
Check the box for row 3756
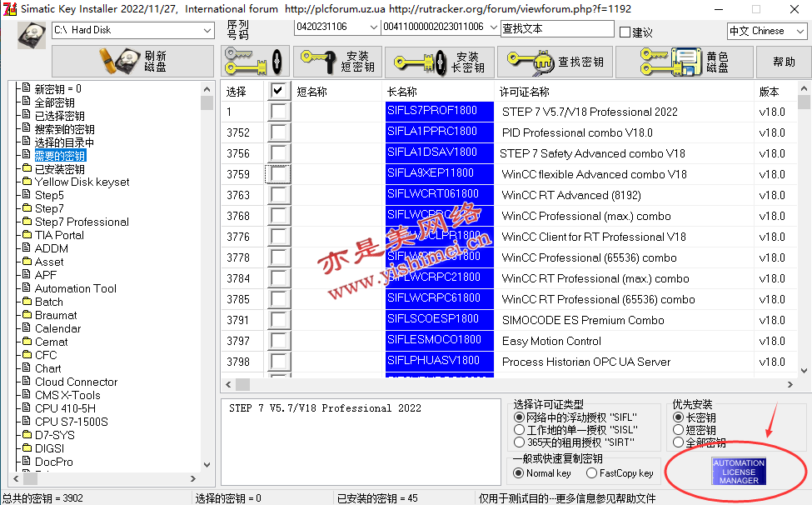tap(278, 153)
